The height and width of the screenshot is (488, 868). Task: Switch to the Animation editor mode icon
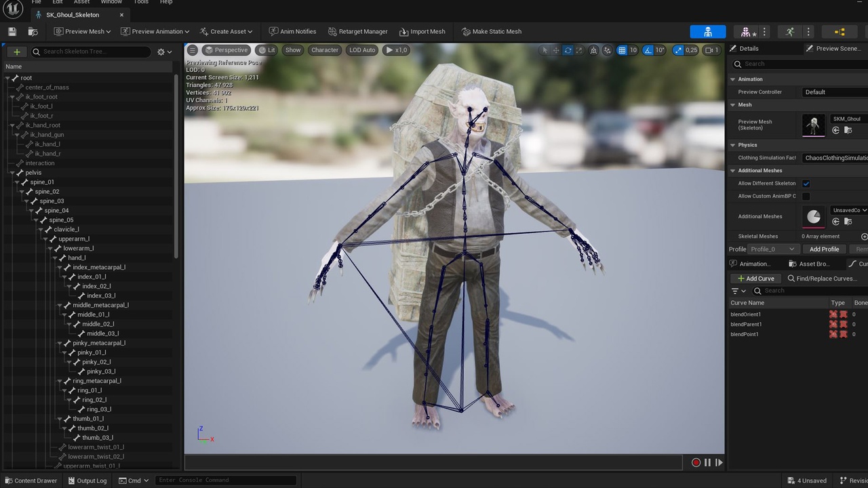(790, 32)
